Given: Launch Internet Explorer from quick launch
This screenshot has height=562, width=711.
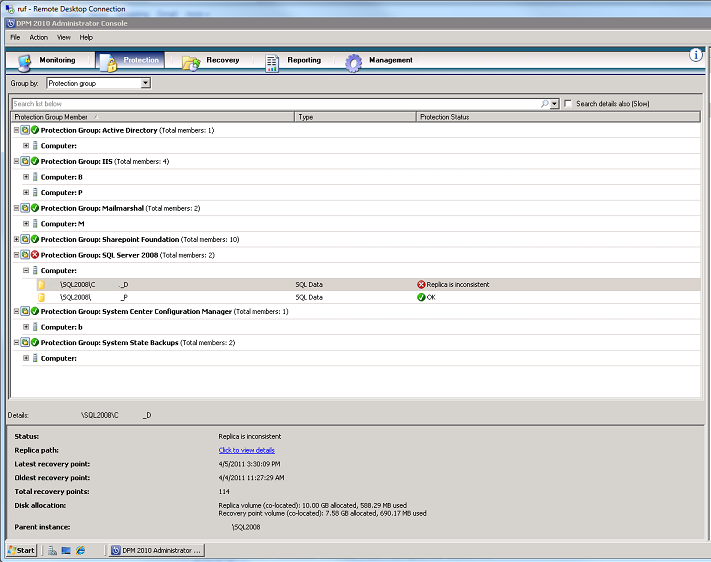Looking at the screenshot, I should pyautogui.click(x=80, y=550).
